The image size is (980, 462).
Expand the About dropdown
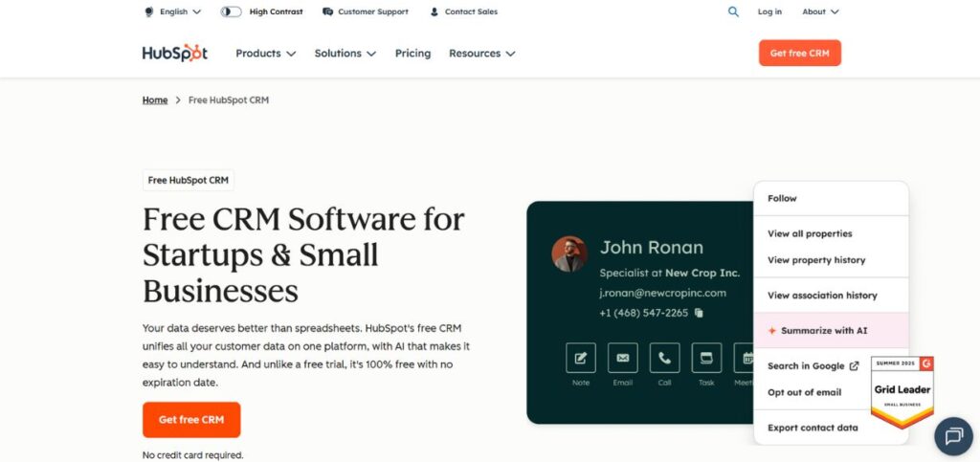(x=820, y=11)
